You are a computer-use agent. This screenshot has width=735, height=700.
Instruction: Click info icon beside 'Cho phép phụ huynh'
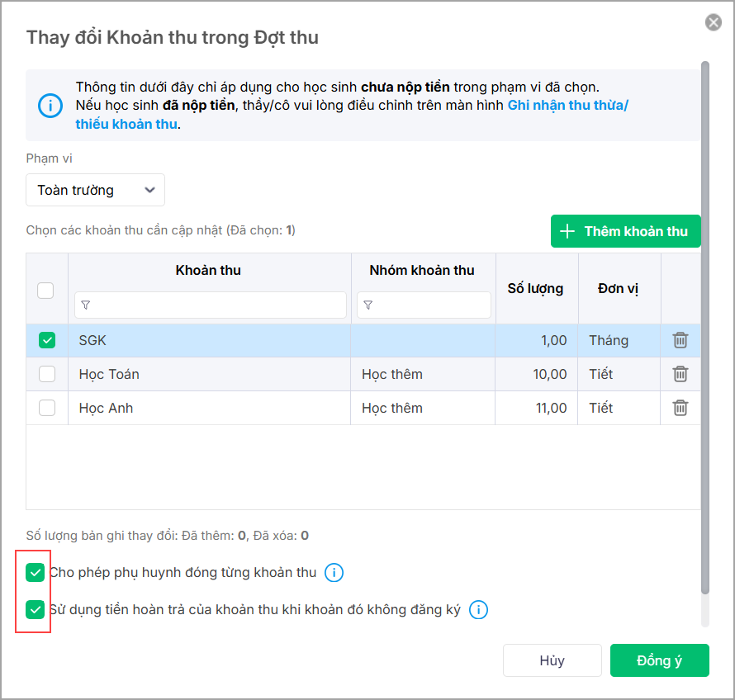(x=334, y=573)
